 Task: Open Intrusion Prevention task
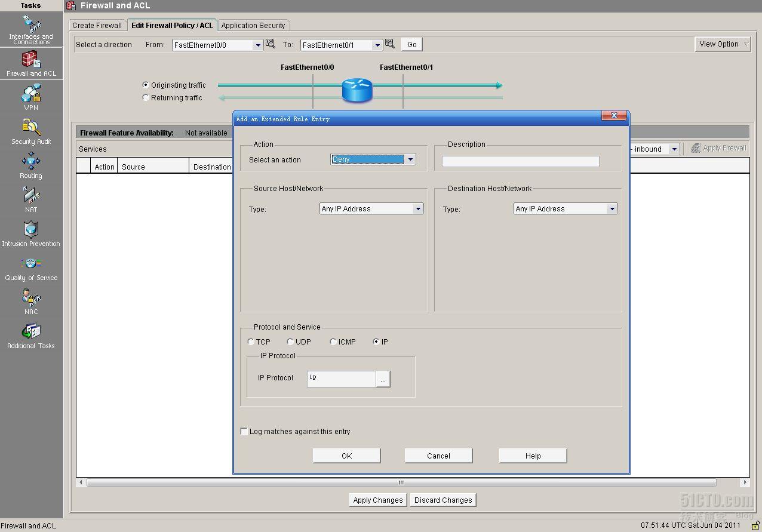[x=31, y=233]
